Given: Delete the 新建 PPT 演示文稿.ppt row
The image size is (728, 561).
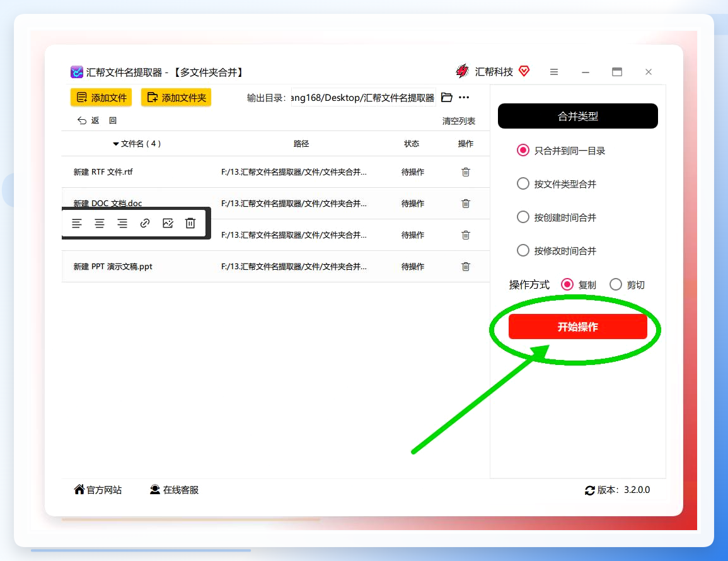Looking at the screenshot, I should click(466, 267).
